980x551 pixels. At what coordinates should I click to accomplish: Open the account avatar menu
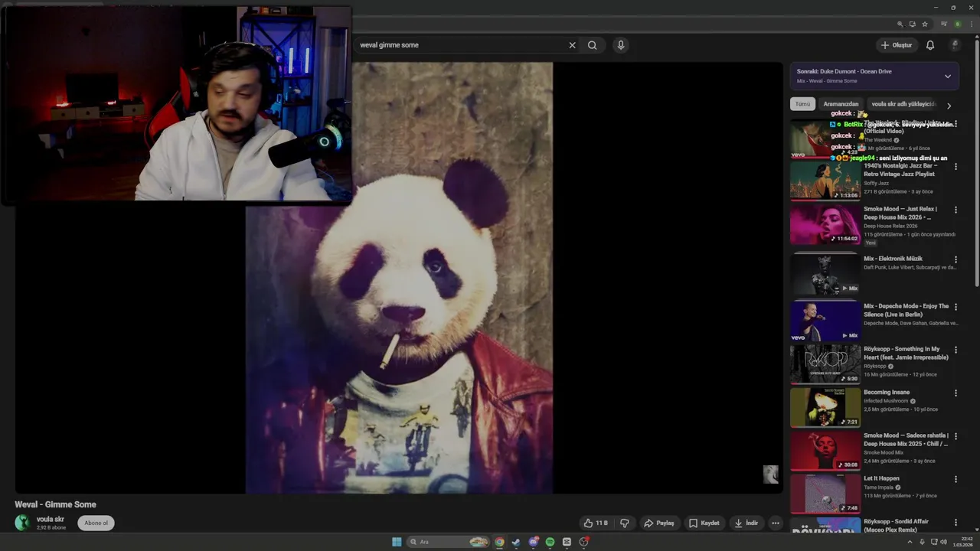click(x=955, y=45)
